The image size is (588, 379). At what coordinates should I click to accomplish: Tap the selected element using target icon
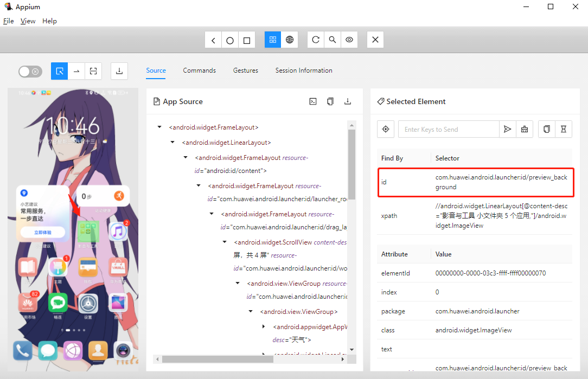coord(386,129)
